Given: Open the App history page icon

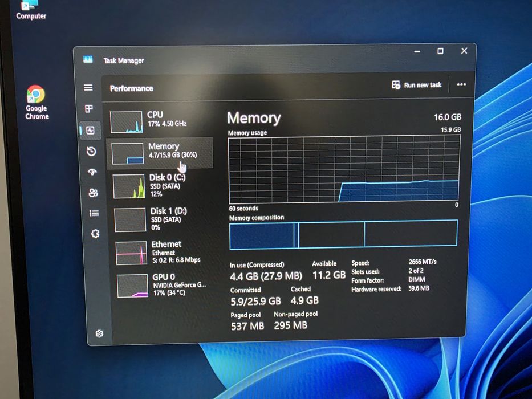Looking at the screenshot, I should (91, 151).
